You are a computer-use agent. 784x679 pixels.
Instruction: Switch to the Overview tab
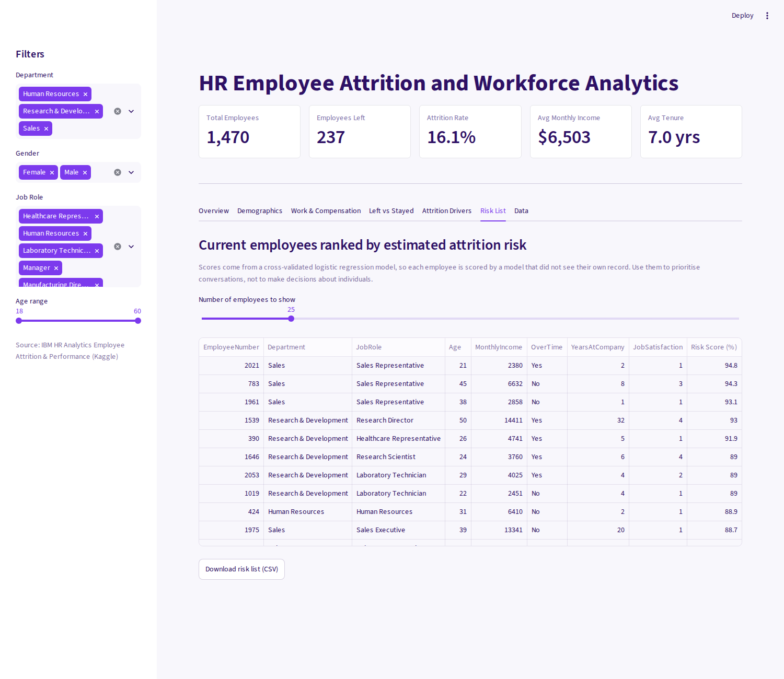coord(214,211)
